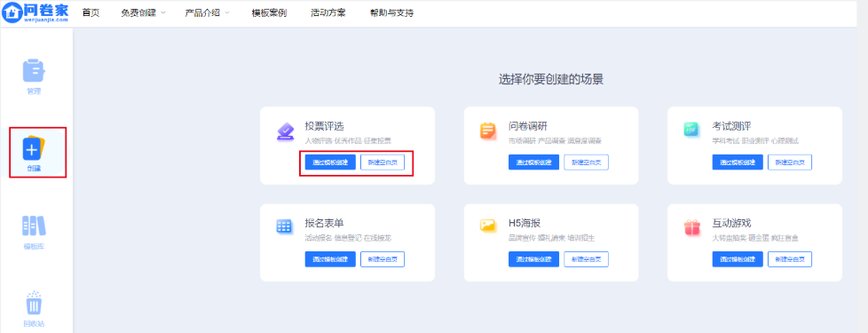This screenshot has width=868, height=333.
Task: Create blank page for 投票评选
Action: tap(383, 163)
